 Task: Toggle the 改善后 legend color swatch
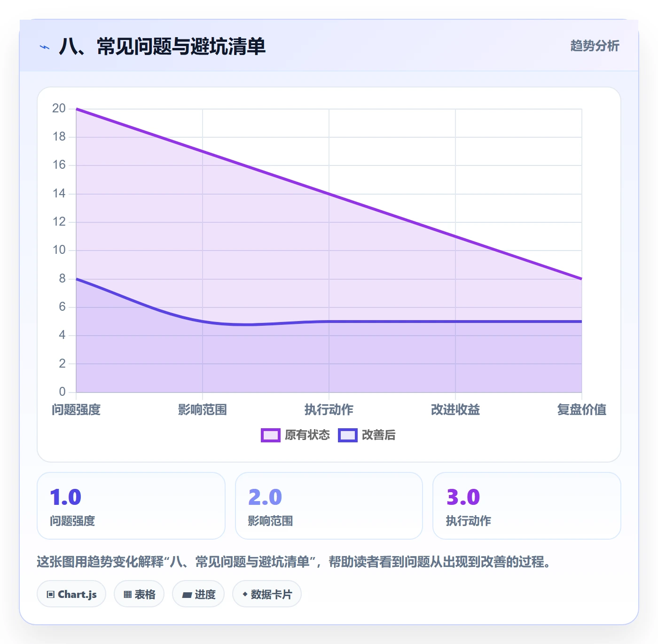pyautogui.click(x=348, y=435)
